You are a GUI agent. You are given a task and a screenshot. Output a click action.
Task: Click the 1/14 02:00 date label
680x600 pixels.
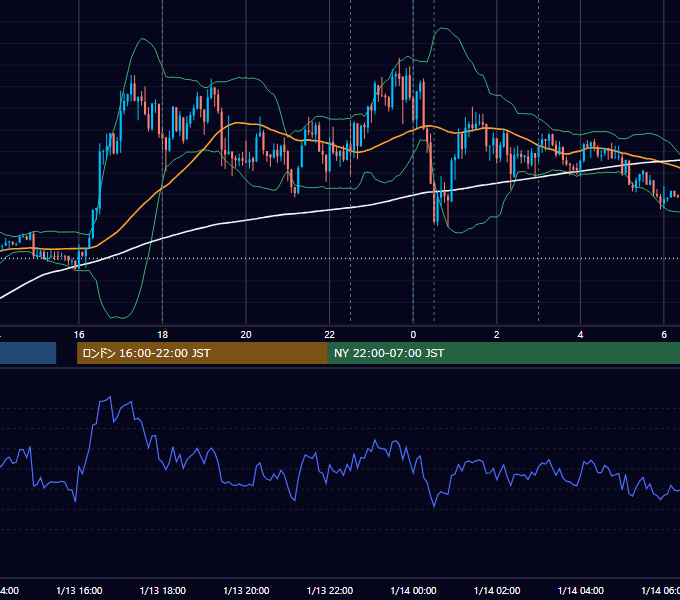point(497,590)
